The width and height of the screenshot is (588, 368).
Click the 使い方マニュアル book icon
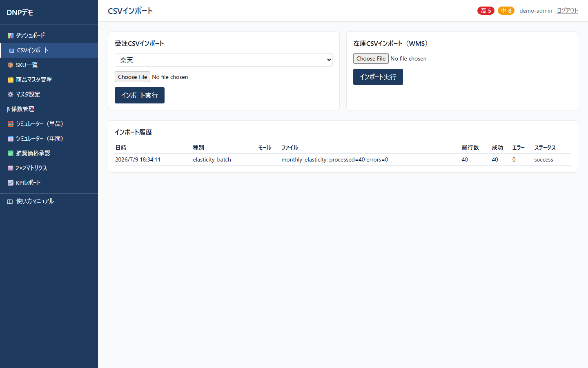click(10, 201)
